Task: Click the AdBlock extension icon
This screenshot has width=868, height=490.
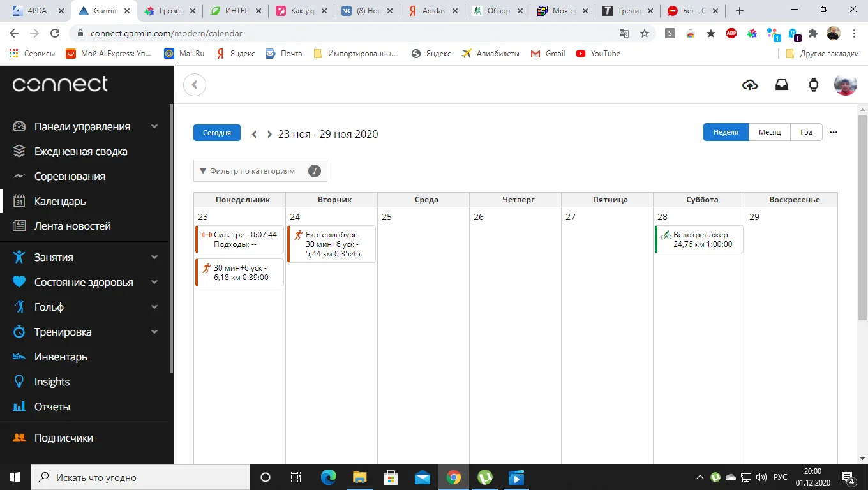Action: [731, 33]
